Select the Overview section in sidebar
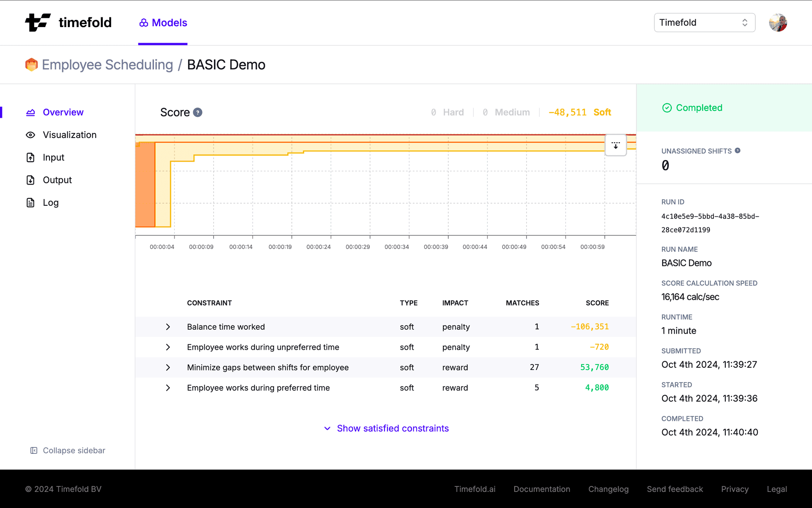Image resolution: width=812 pixels, height=508 pixels. click(x=63, y=112)
